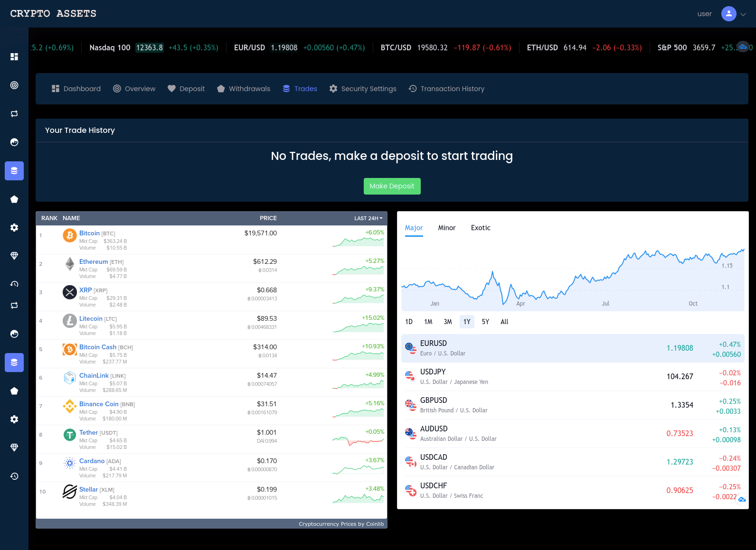Switch to the Exotic pairs tab
Screen dimensions: 756x550
tap(481, 228)
